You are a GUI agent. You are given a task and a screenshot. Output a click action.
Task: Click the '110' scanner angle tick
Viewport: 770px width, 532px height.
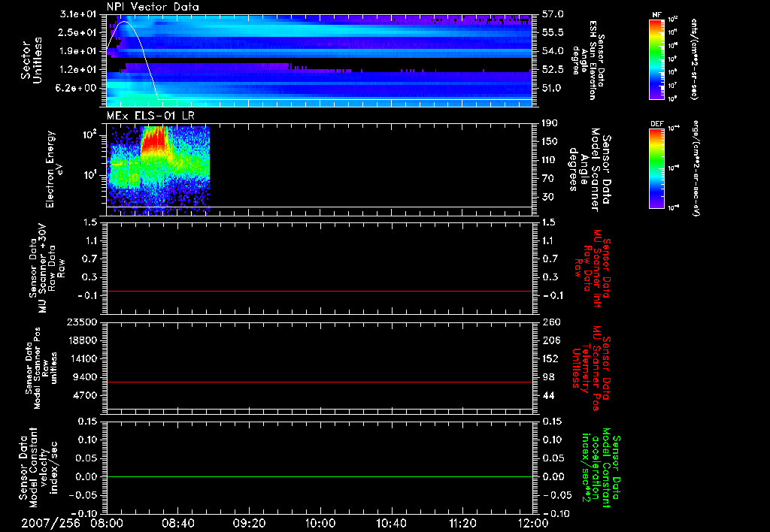(550, 160)
